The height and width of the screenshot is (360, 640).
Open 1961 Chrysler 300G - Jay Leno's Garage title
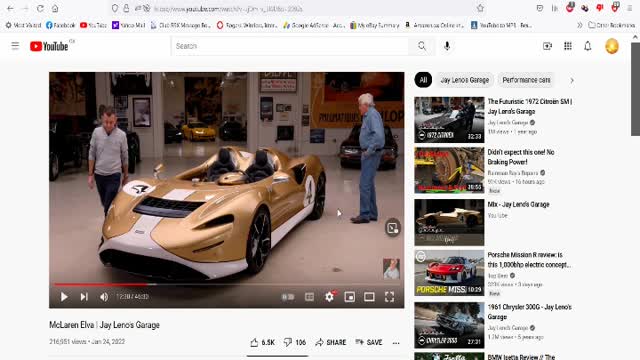point(530,312)
